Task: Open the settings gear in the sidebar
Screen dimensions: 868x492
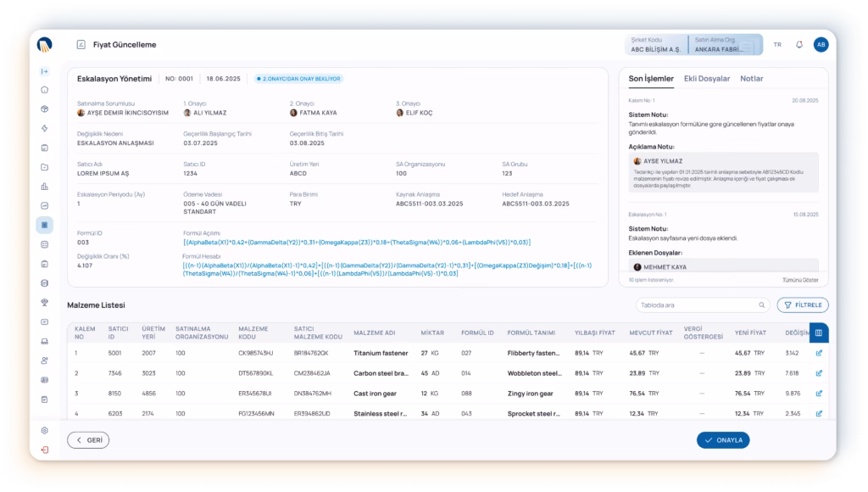Action: (x=45, y=430)
